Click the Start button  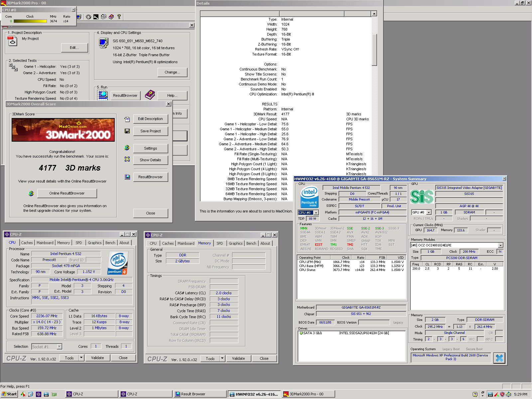(9, 394)
